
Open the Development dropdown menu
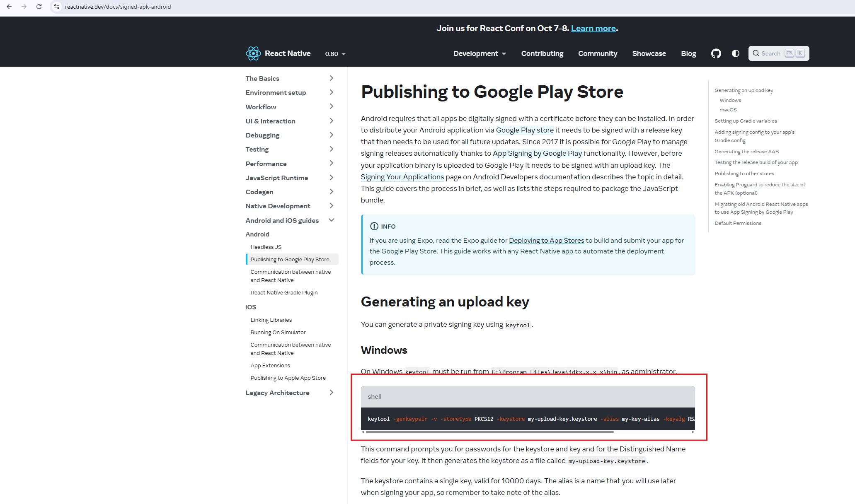click(479, 53)
